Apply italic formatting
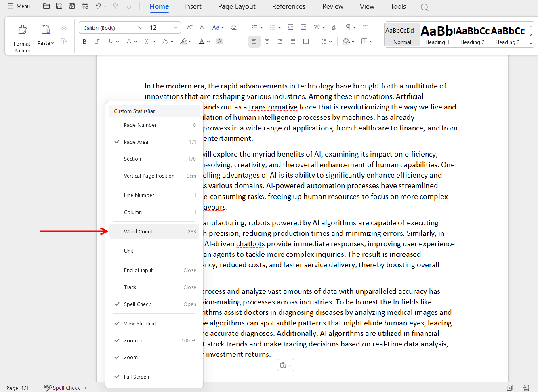This screenshot has height=392, width=538. point(97,42)
